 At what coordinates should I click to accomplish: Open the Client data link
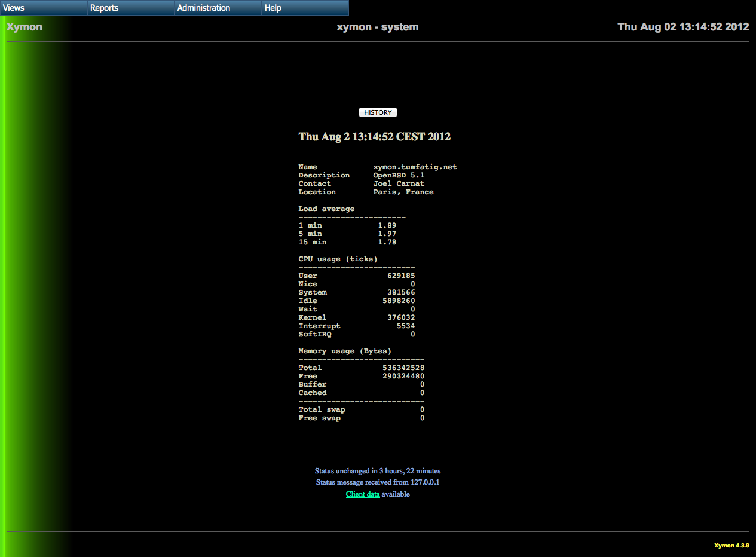(363, 494)
